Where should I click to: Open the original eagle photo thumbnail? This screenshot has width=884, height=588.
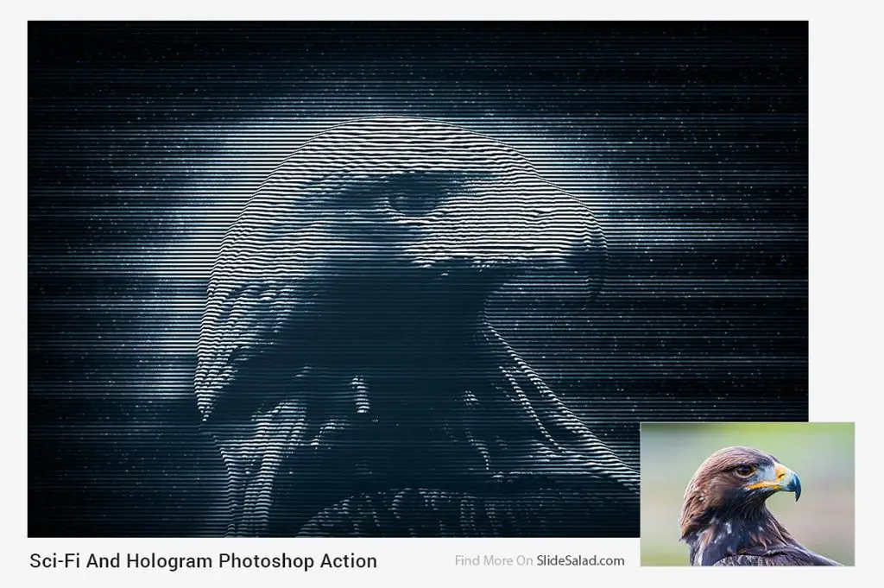tap(748, 494)
